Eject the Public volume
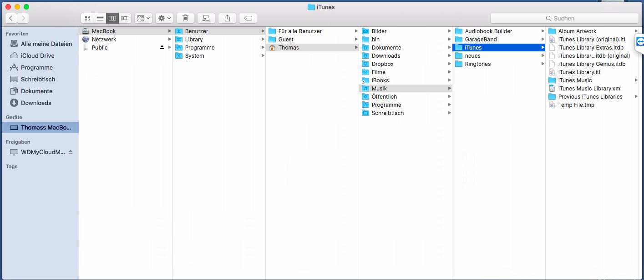The image size is (644, 280). point(162,47)
